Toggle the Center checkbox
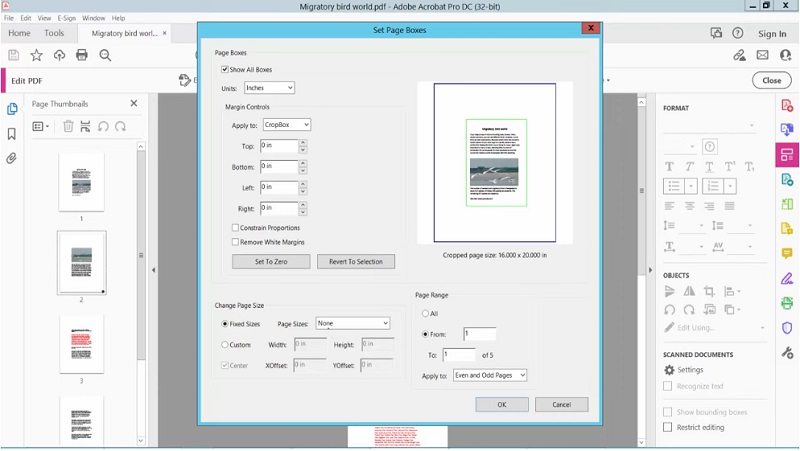Screen dimensions: 800x451 point(224,365)
